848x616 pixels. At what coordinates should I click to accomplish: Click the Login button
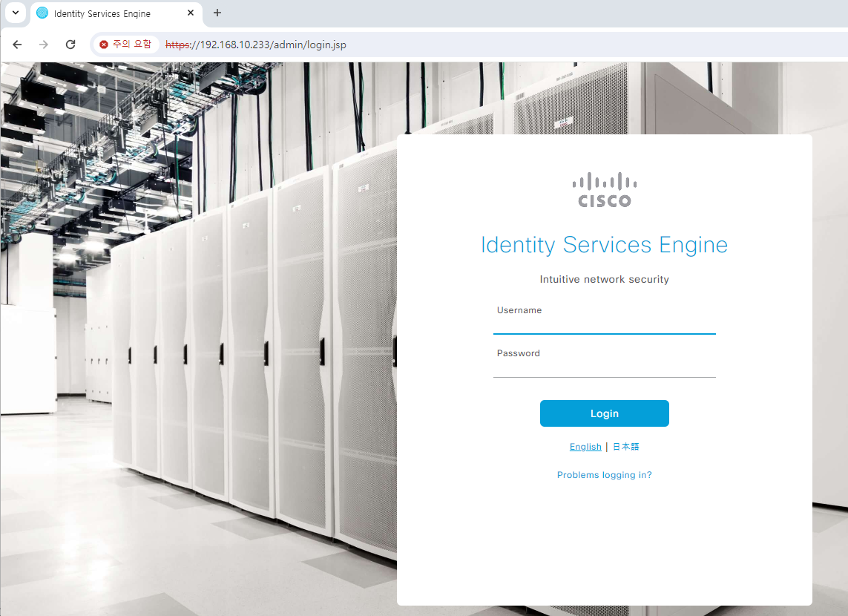coord(604,413)
